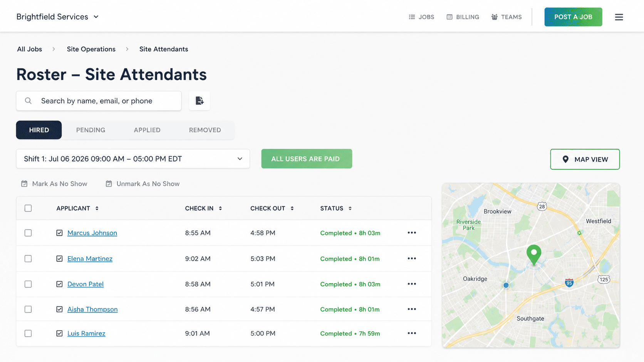Image resolution: width=644 pixels, height=362 pixels.
Task: Open Marcus Johnson's profile link
Action: coord(92,233)
